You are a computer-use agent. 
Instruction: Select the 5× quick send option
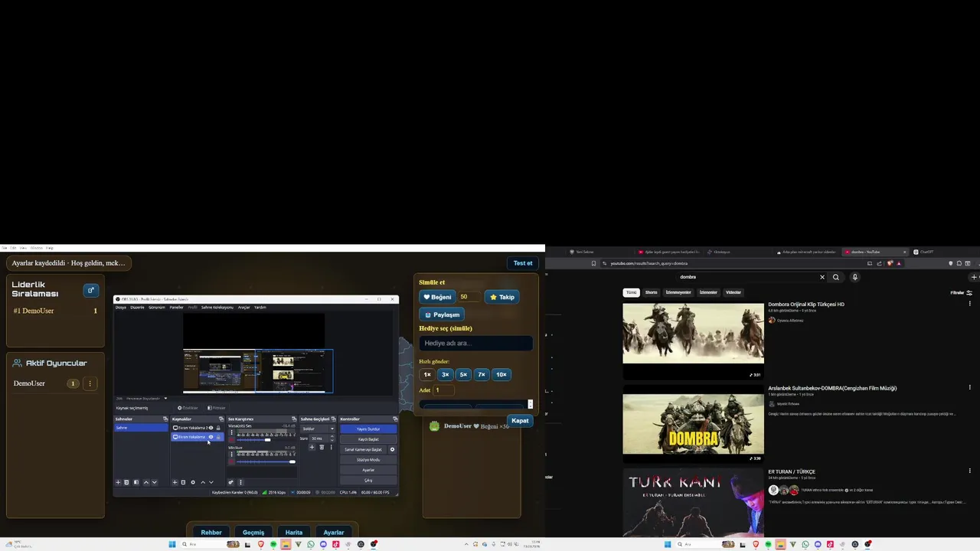click(463, 374)
